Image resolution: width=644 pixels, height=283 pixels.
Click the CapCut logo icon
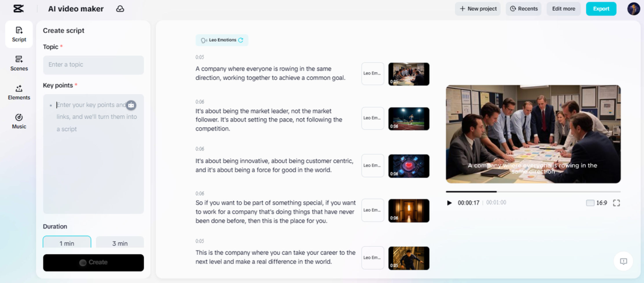[19, 9]
